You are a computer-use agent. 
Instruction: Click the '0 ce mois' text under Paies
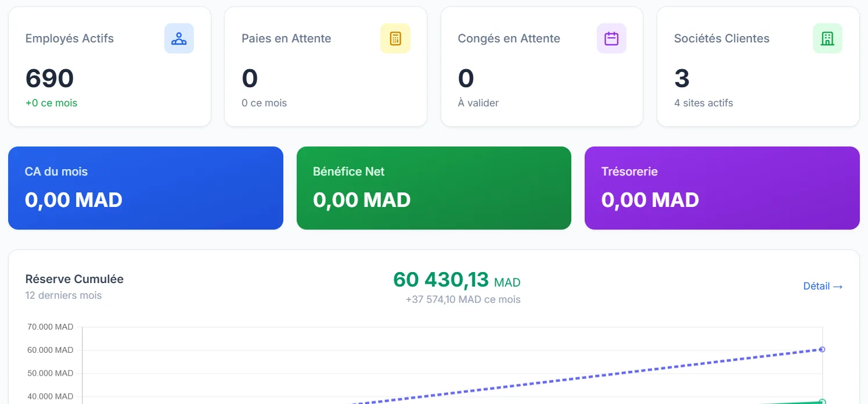[264, 103]
